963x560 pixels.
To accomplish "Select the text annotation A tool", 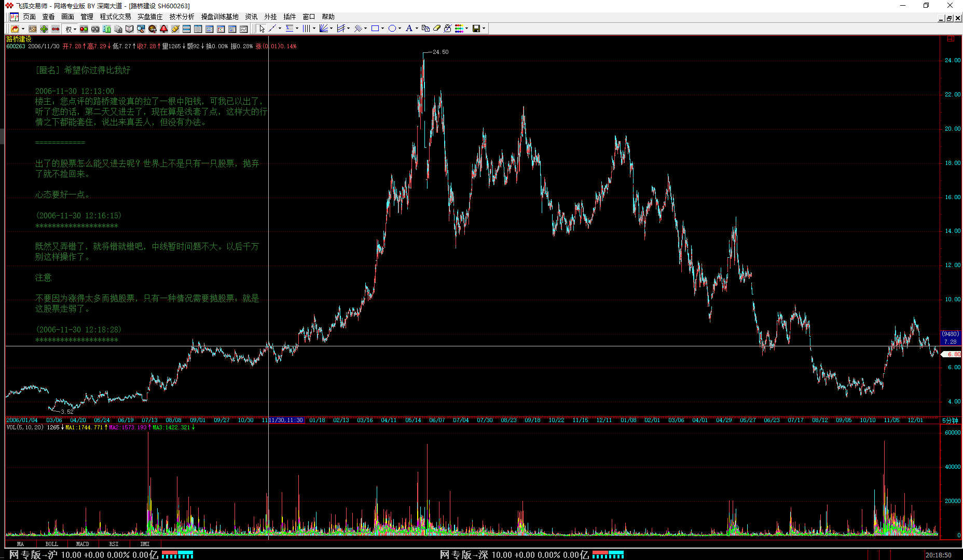I will [409, 29].
